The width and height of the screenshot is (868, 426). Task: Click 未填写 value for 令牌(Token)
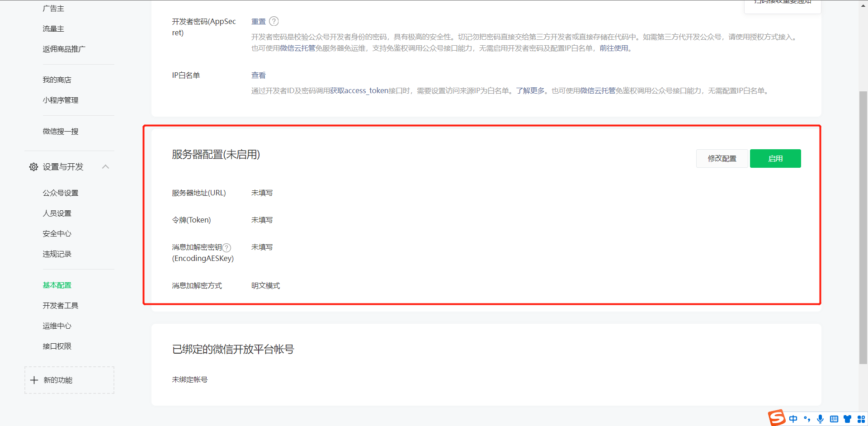tap(262, 220)
